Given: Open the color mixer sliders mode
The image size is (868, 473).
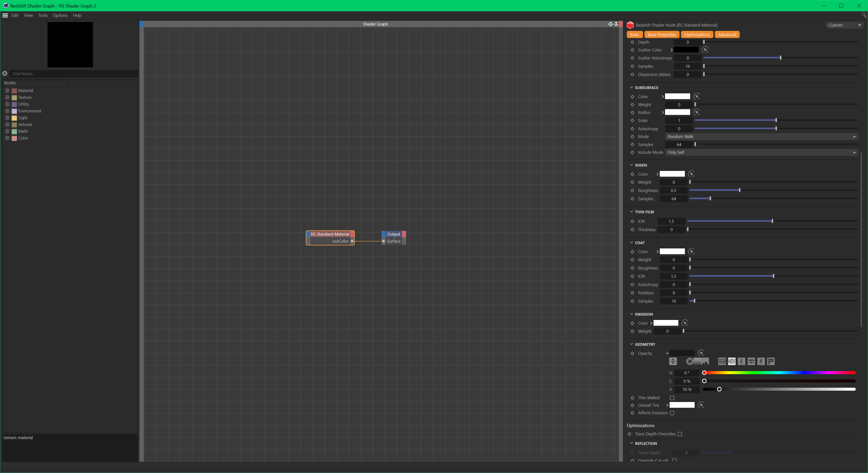Looking at the screenshot, I should pos(751,361).
